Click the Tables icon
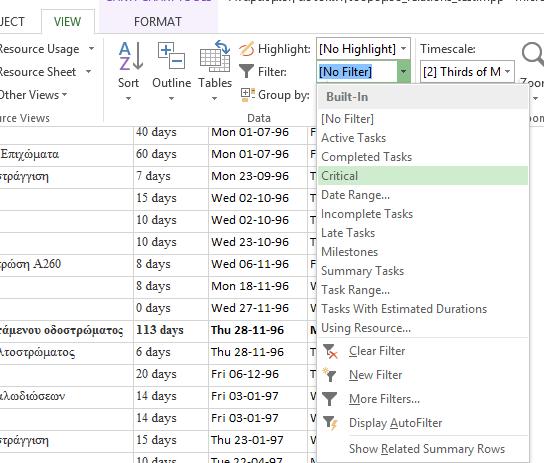The width and height of the screenshot is (544, 463). [215, 56]
